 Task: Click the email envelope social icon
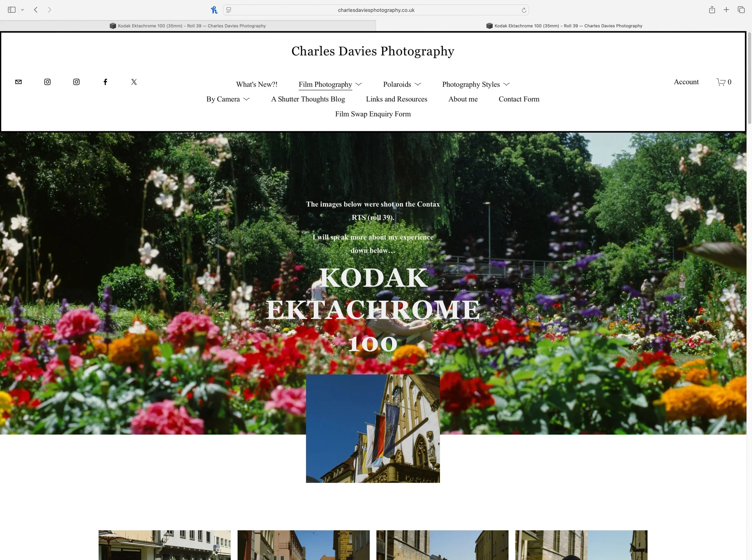[19, 82]
